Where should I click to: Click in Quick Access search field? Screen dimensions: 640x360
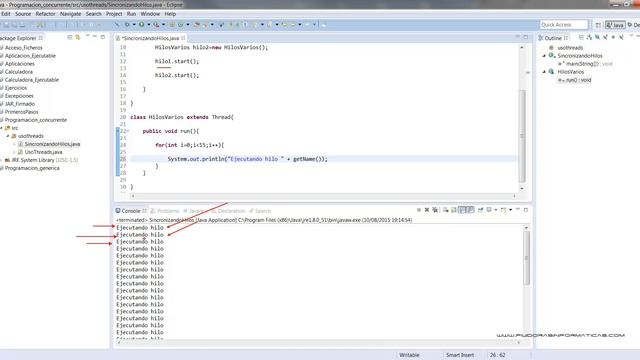click(x=564, y=24)
